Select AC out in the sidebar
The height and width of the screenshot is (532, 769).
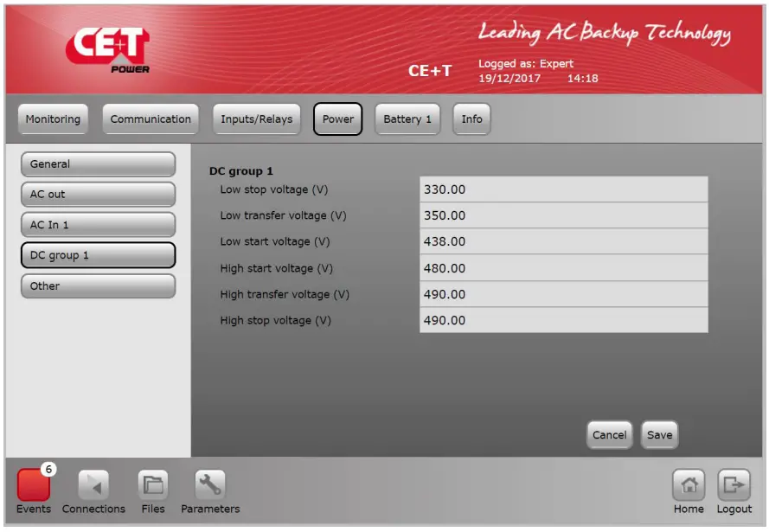(98, 194)
